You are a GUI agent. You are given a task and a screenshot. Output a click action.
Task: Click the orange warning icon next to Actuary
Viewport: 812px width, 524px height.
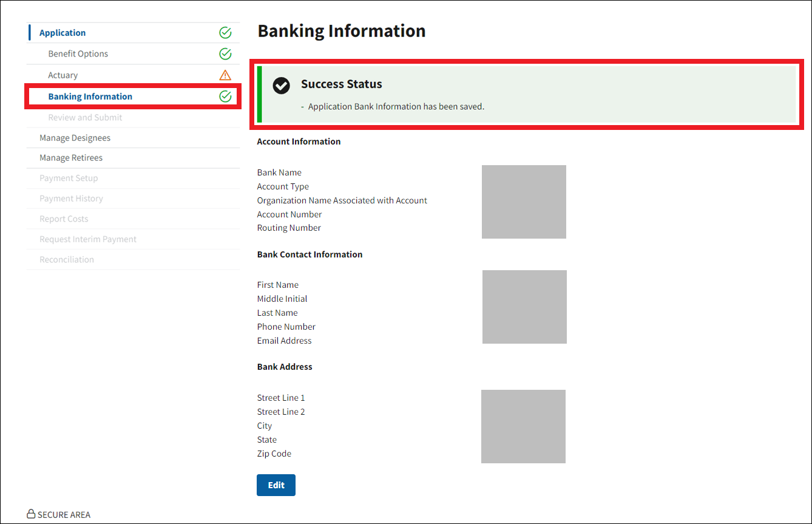coord(225,75)
